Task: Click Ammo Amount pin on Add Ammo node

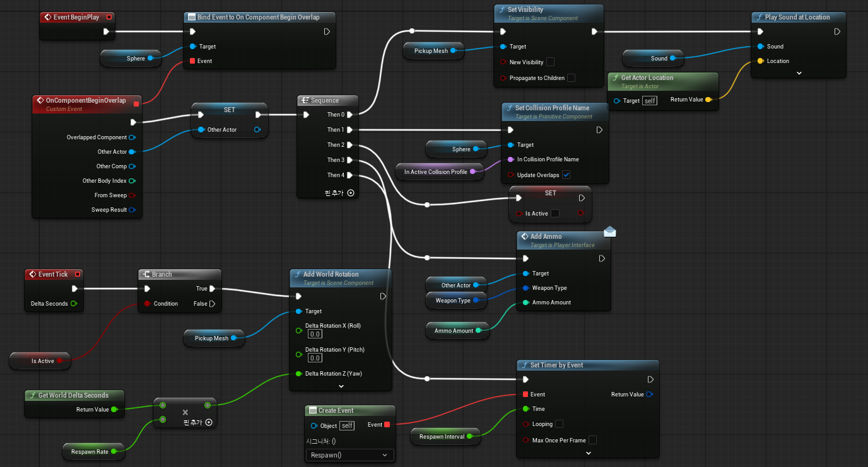Action: 525,303
